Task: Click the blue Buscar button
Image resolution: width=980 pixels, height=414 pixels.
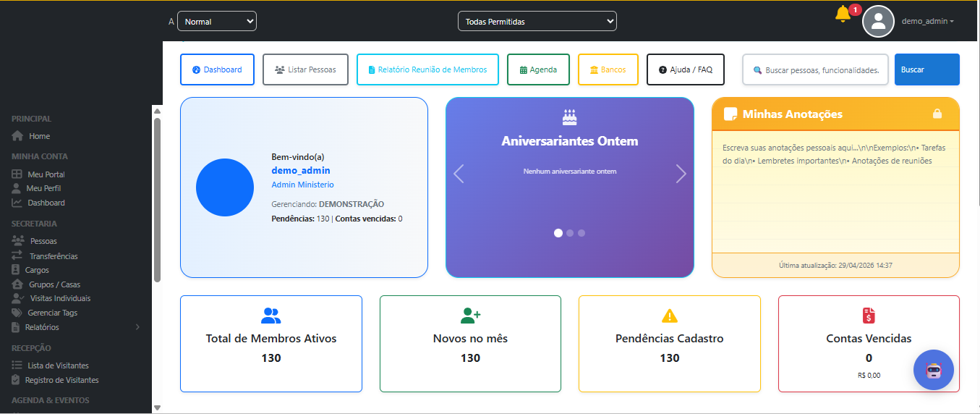Action: click(927, 69)
